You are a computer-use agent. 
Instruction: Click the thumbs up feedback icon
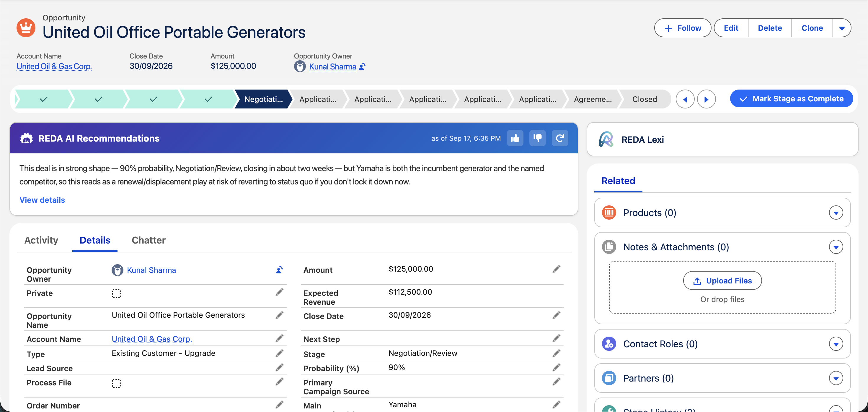point(515,138)
